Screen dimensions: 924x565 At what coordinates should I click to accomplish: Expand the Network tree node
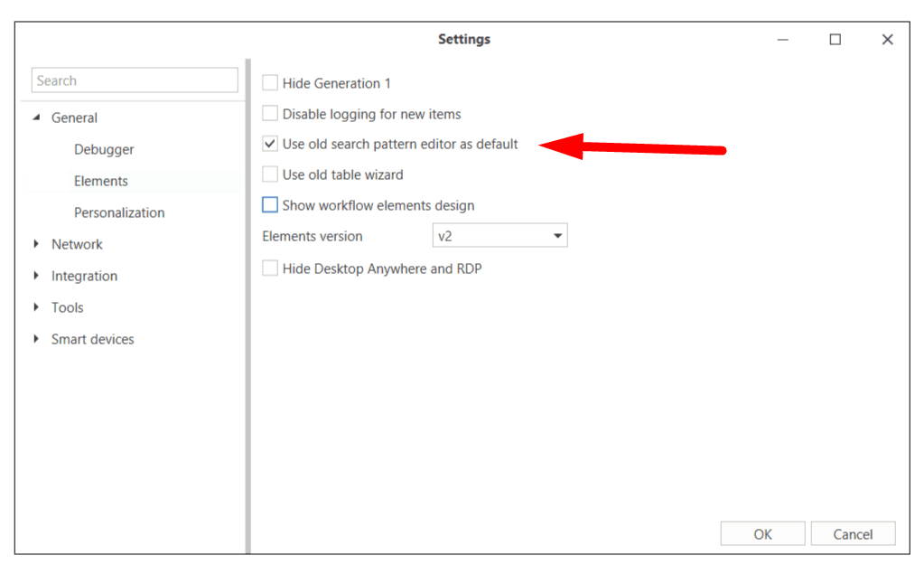pyautogui.click(x=36, y=244)
